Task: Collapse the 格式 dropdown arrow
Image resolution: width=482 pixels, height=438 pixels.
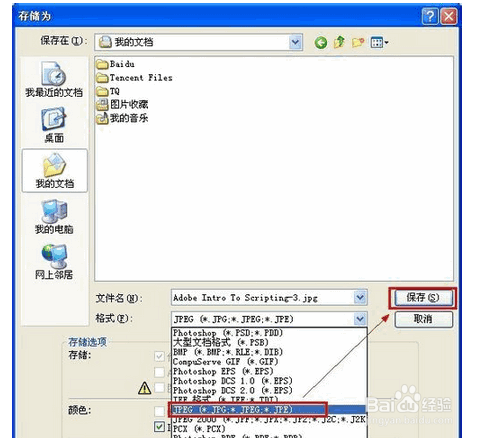Action: tap(360, 319)
